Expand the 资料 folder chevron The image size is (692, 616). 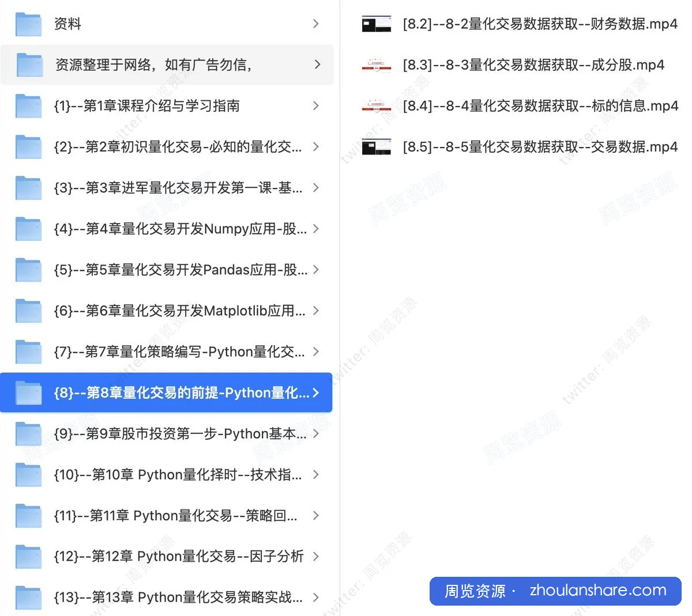315,24
